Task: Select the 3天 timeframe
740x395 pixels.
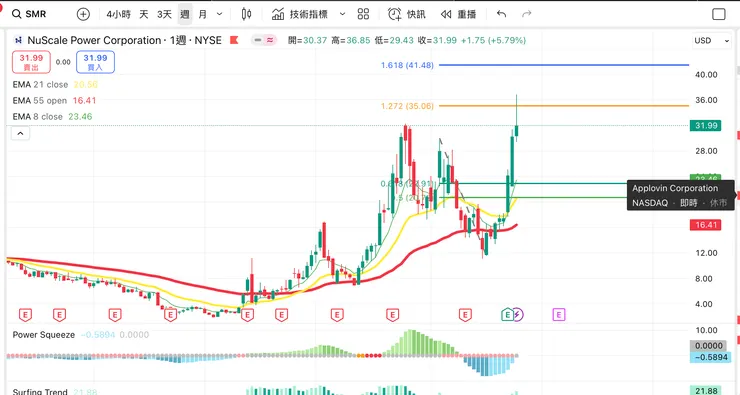Action: 164,14
